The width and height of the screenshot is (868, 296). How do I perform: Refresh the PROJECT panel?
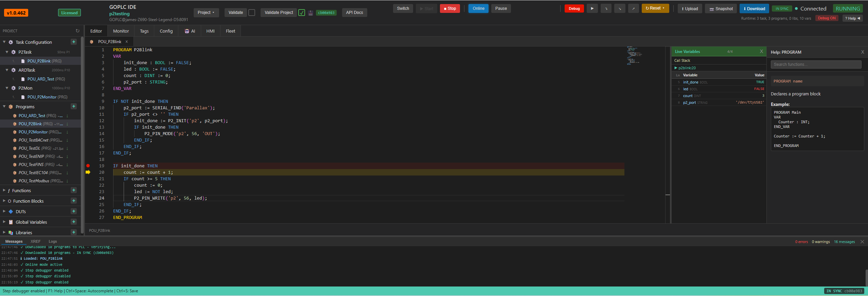point(77,31)
